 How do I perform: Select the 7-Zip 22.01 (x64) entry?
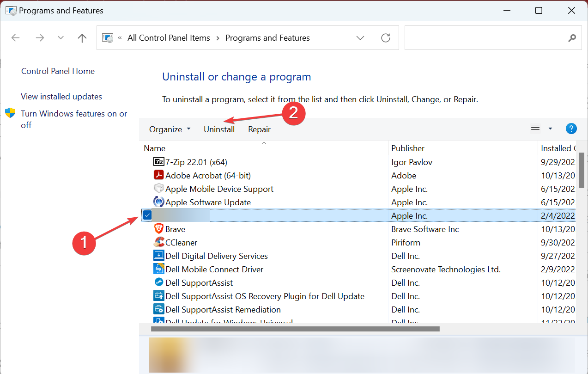coord(196,162)
